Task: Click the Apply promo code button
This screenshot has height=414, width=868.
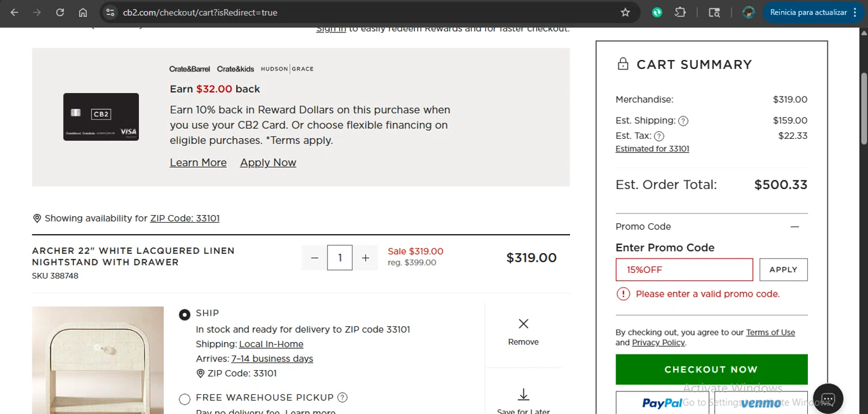Action: click(x=783, y=269)
